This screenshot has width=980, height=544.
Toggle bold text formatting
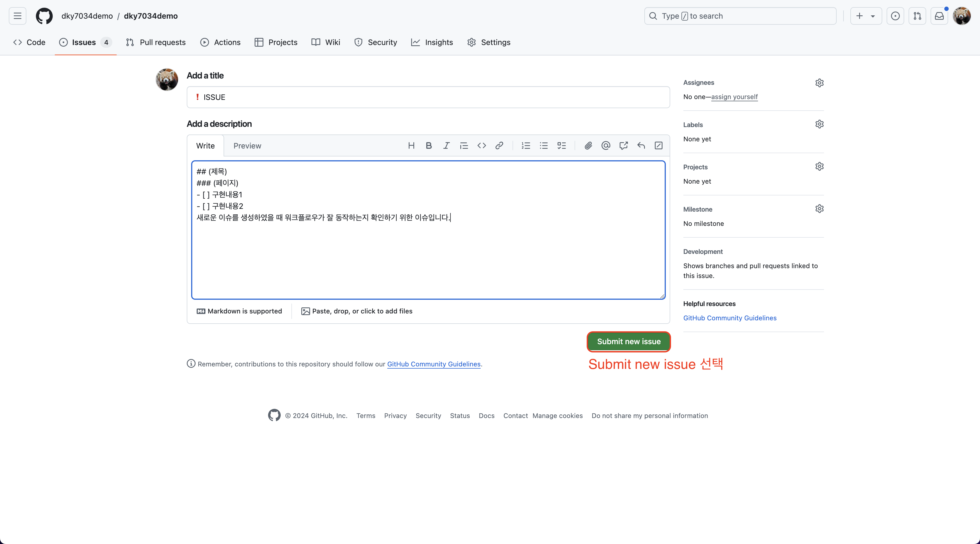(428, 145)
